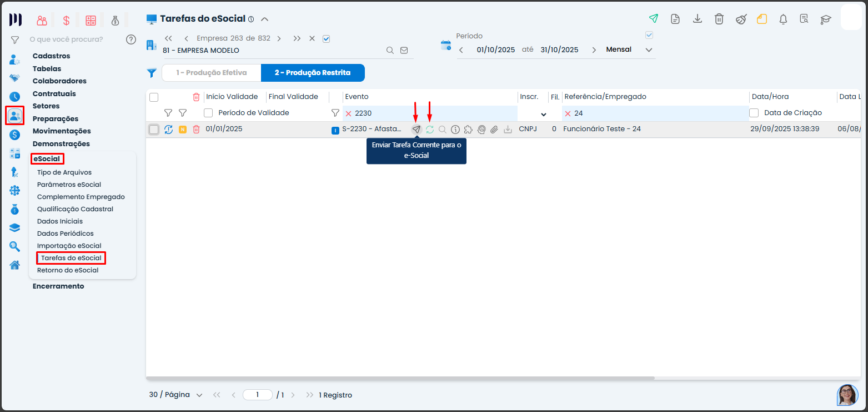The height and width of the screenshot is (412, 868).
Task: Open the Colaboradores menu
Action: (60, 81)
